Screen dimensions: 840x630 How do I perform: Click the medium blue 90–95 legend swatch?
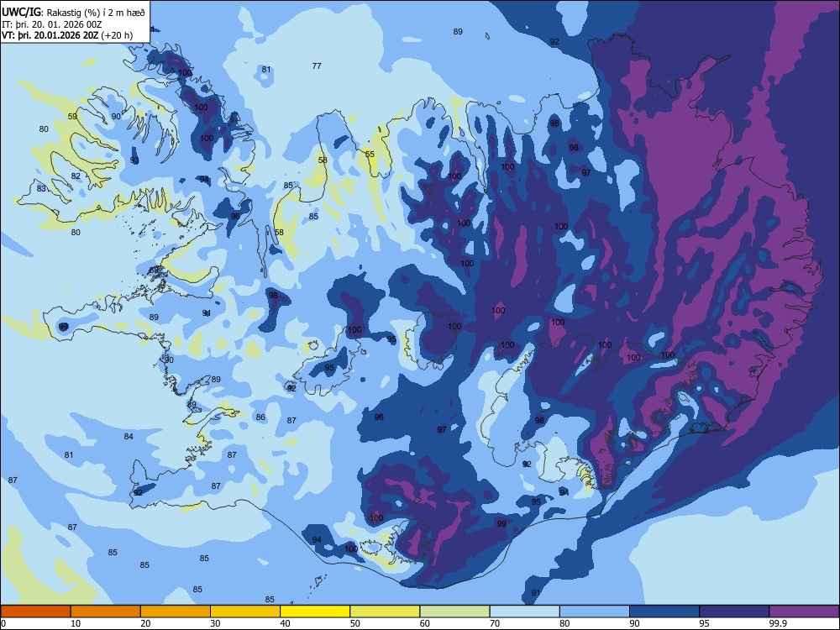pyautogui.click(x=664, y=612)
